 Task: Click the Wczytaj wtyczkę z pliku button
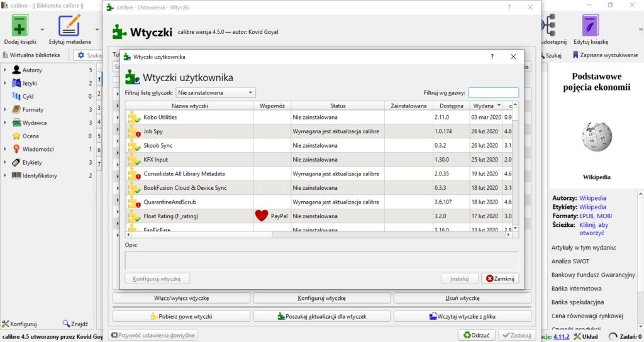point(462,316)
